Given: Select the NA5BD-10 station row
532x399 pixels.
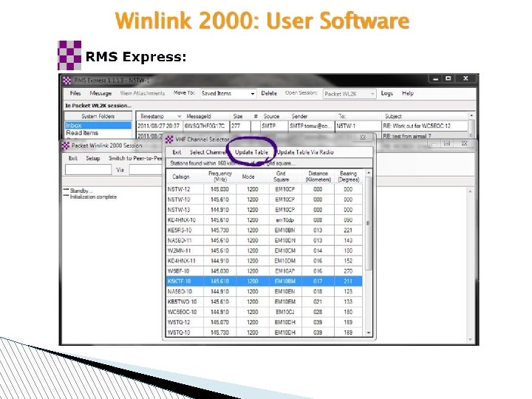Looking at the screenshot, I should 265,291.
